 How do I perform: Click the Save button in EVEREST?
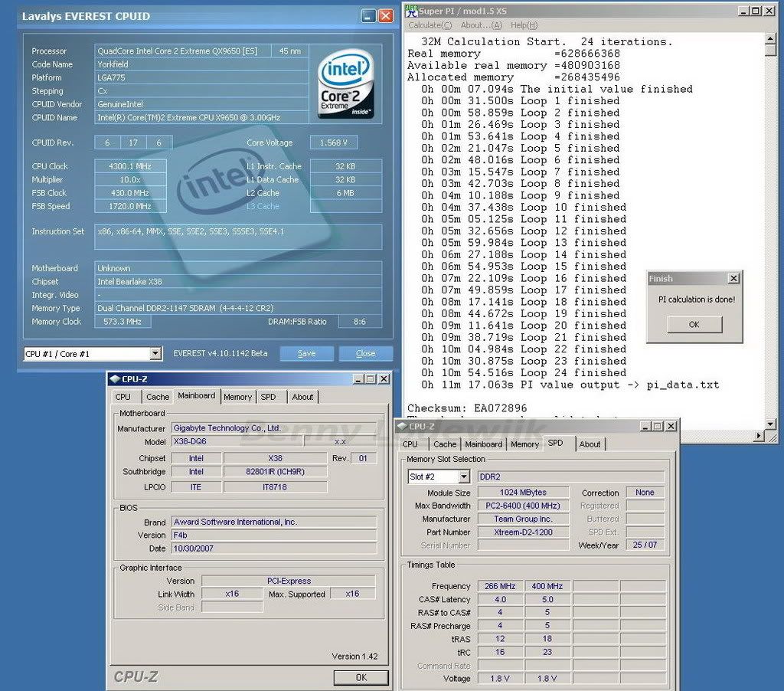[306, 353]
